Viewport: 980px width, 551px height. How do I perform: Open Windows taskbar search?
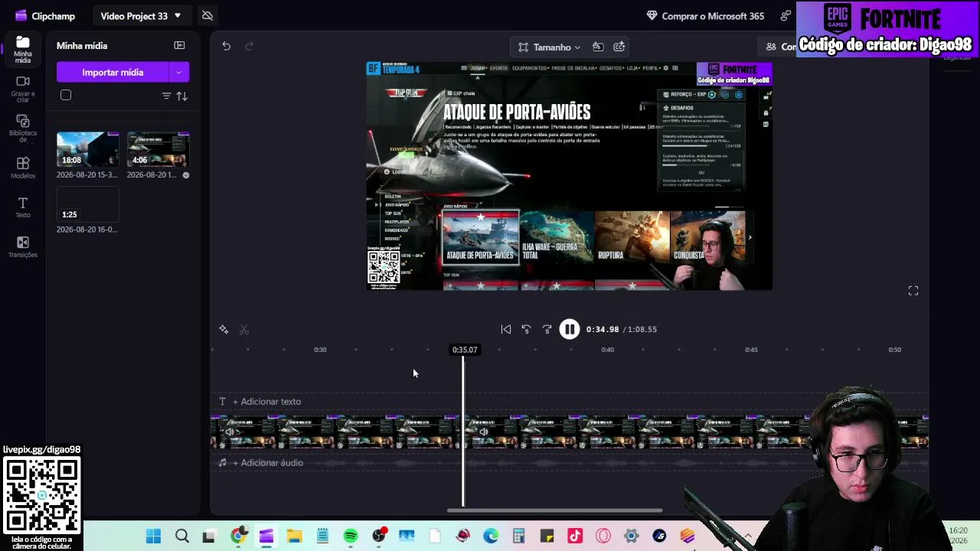(x=181, y=536)
